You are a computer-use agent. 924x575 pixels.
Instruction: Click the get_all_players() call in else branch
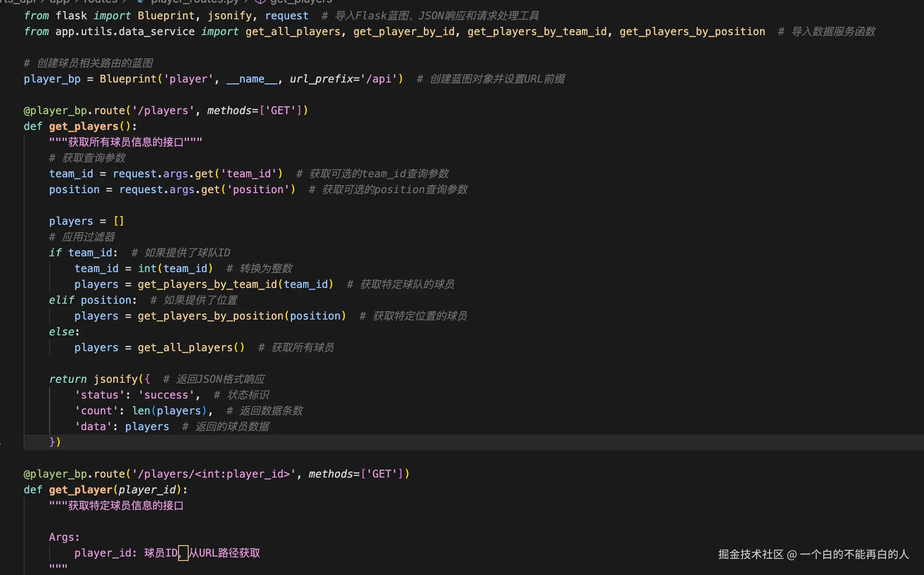pyautogui.click(x=190, y=348)
